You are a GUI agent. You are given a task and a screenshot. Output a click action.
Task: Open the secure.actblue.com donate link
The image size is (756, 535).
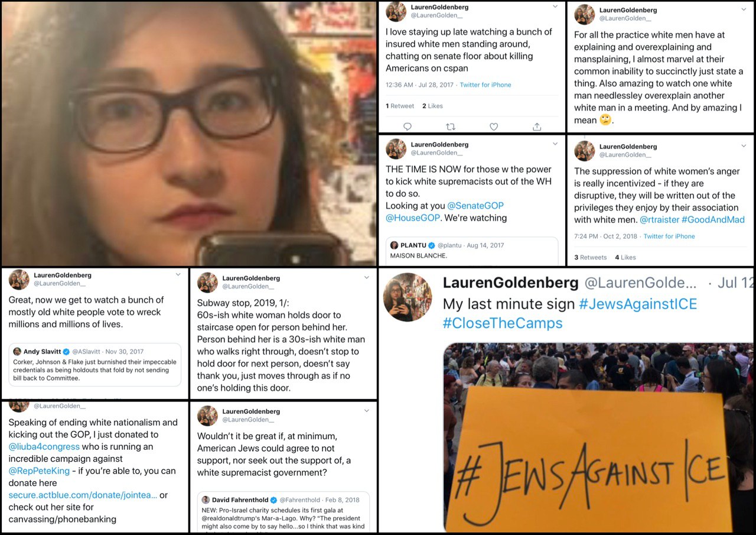[x=83, y=495]
